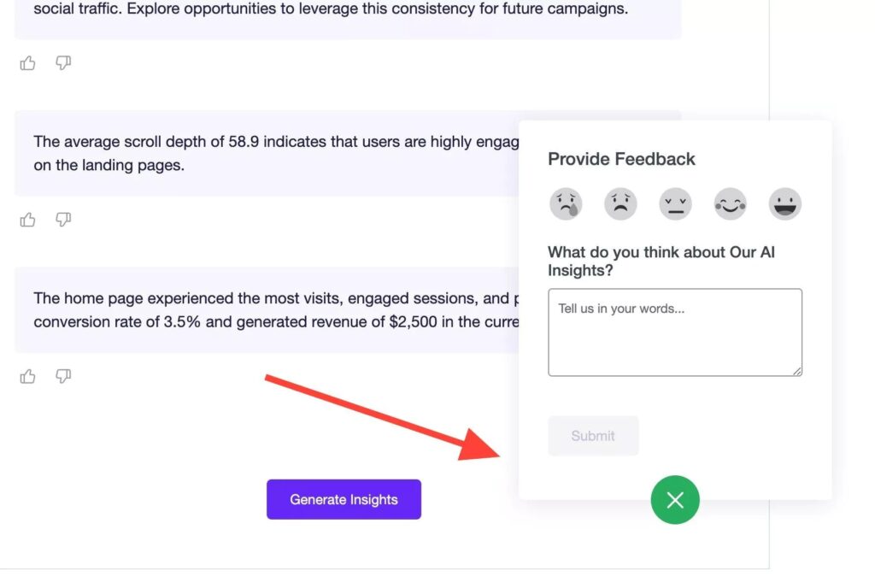The image size is (875, 588).
Task: Select the very happy emoji rating
Action: point(784,203)
